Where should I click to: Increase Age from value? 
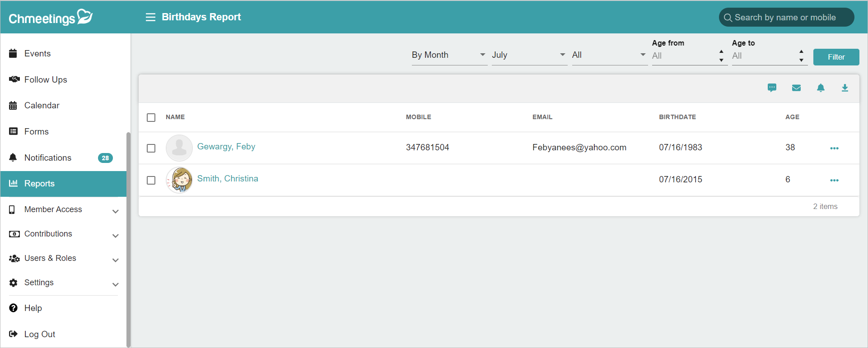[721, 51]
